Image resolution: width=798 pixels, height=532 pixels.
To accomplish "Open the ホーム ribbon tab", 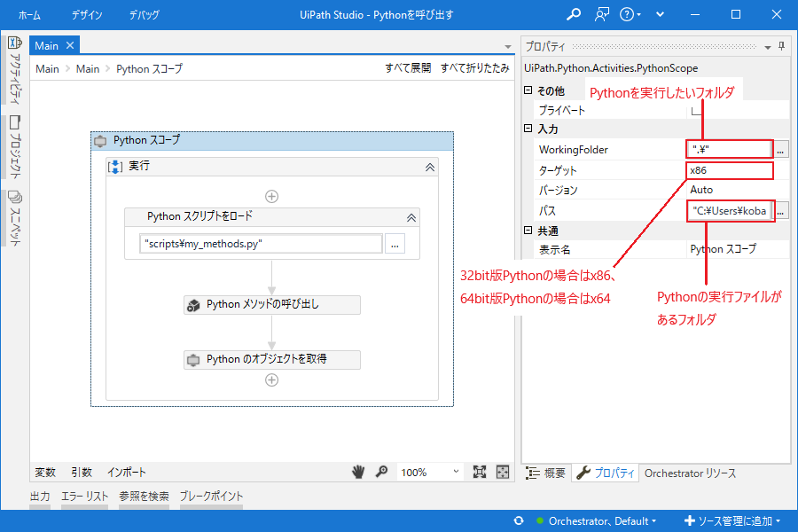I will (x=29, y=15).
